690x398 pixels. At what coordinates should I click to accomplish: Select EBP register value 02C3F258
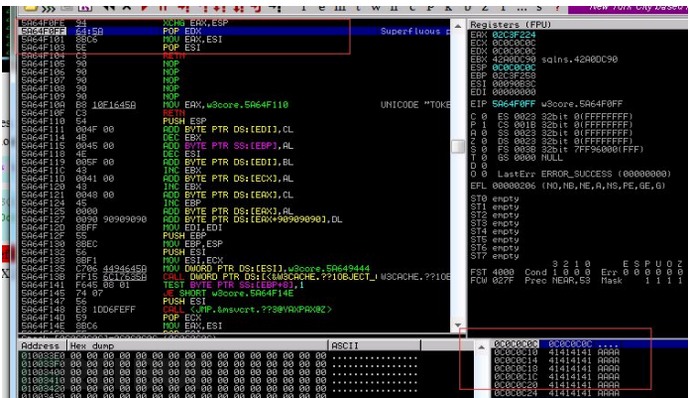(514, 76)
